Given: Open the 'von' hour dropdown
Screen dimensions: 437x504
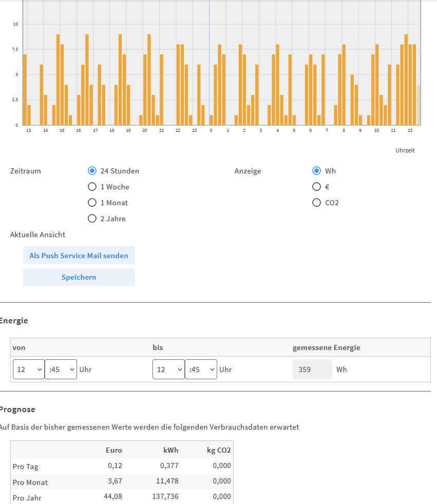Looking at the screenshot, I should (x=29, y=370).
